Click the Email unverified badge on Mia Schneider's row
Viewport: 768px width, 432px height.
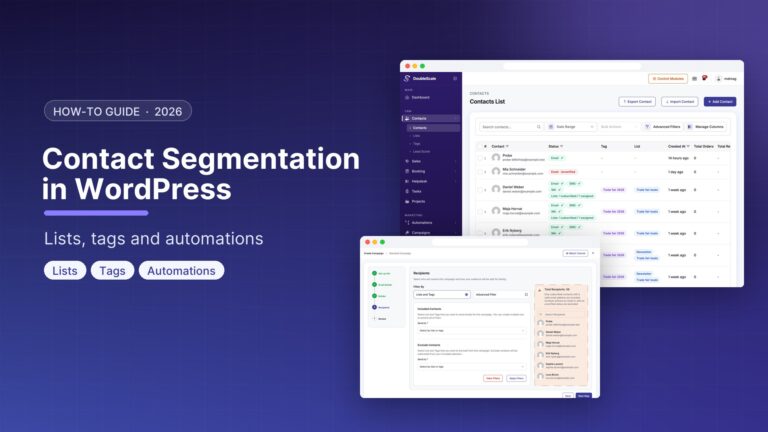click(x=563, y=172)
